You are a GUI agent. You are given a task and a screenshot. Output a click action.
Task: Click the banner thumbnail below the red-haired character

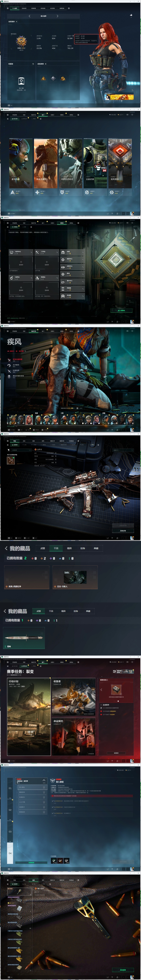pos(119,97)
